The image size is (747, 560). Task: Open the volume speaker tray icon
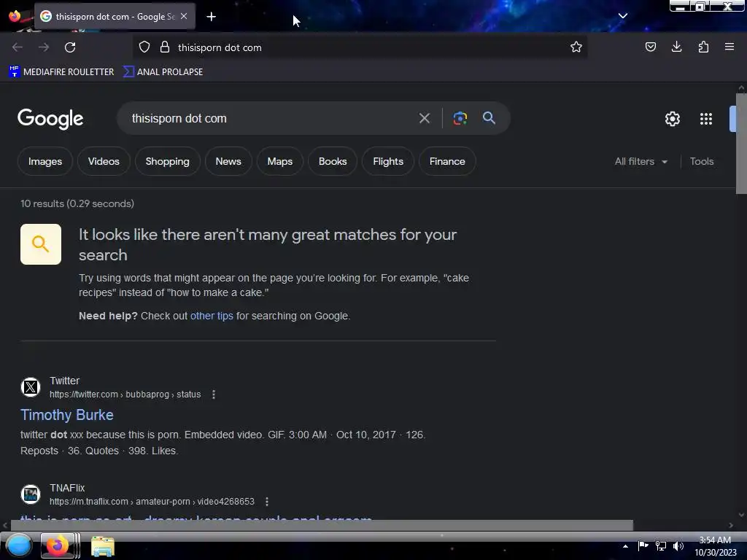coord(678,545)
